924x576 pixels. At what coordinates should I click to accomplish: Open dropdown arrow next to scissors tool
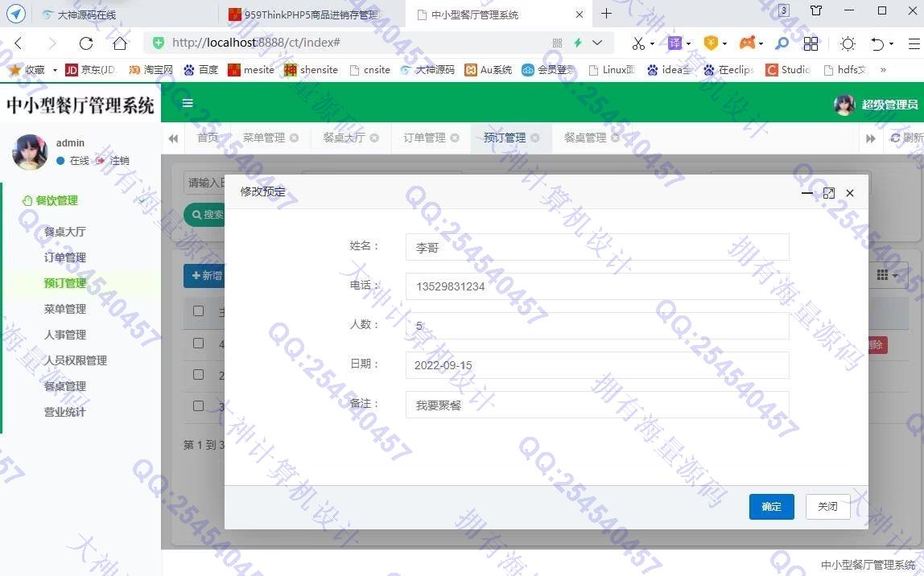tap(652, 43)
